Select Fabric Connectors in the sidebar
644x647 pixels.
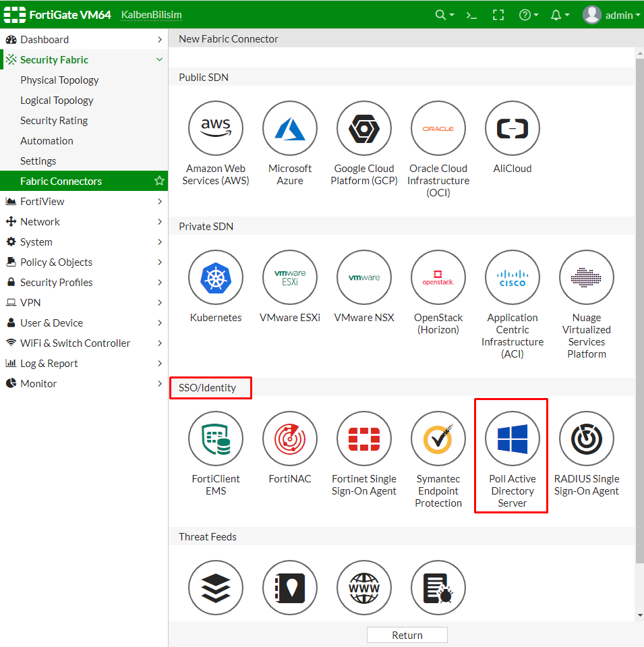[84, 181]
